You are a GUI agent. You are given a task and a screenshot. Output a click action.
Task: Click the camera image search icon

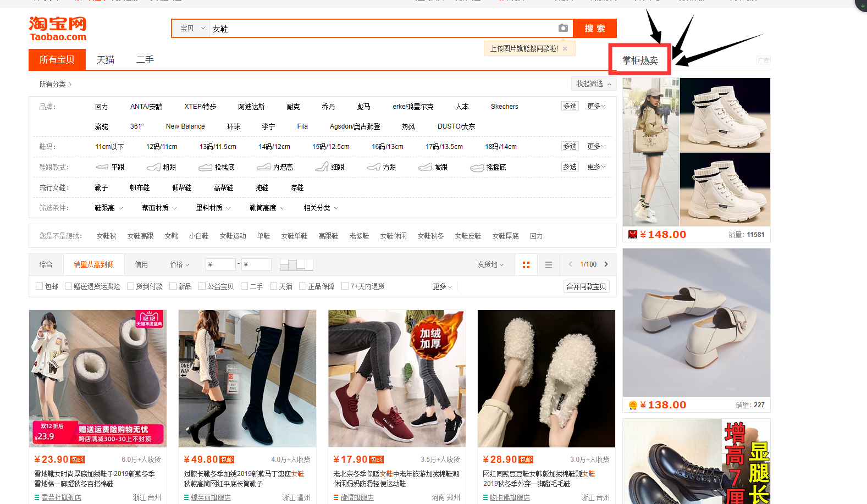(x=563, y=28)
